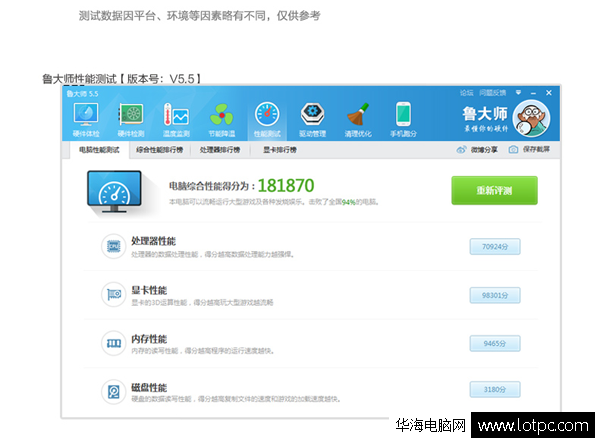The image size is (600, 443).
Task: Close the 鲁大师 window
Action: 549,93
